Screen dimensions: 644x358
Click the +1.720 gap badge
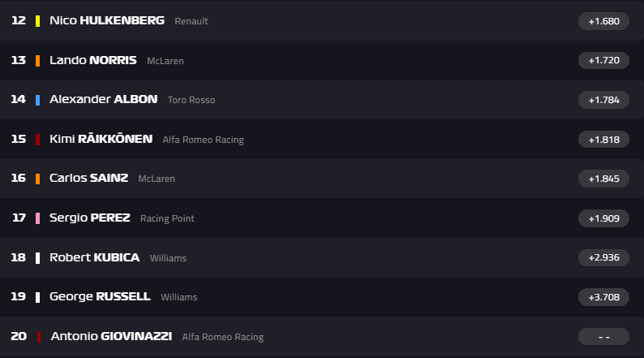(603, 60)
